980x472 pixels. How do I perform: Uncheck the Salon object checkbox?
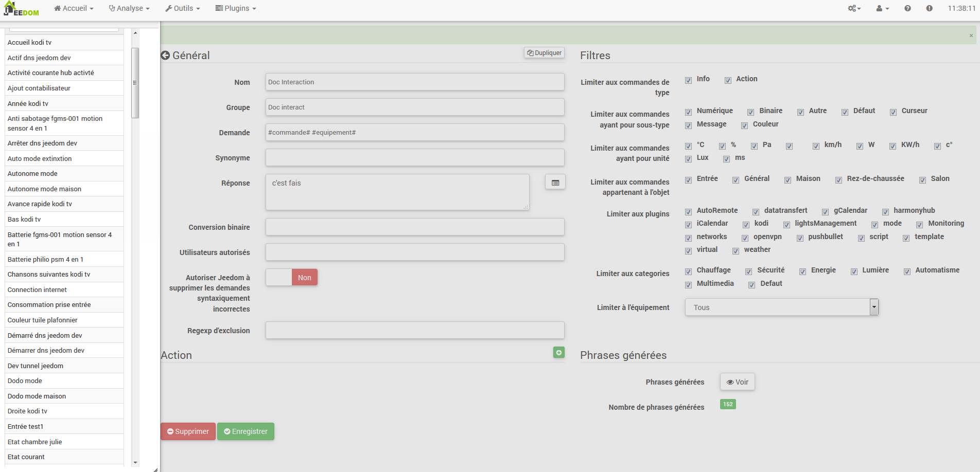pos(922,180)
